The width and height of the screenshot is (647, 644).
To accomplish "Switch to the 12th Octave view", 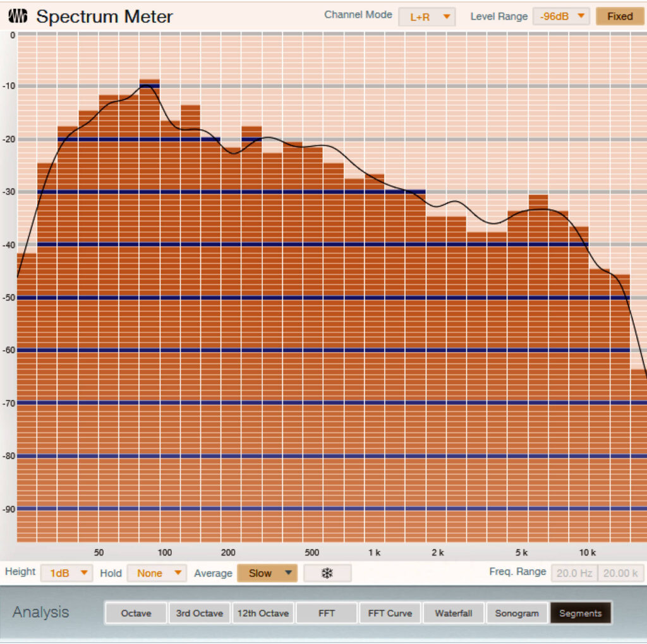I will pos(263,613).
